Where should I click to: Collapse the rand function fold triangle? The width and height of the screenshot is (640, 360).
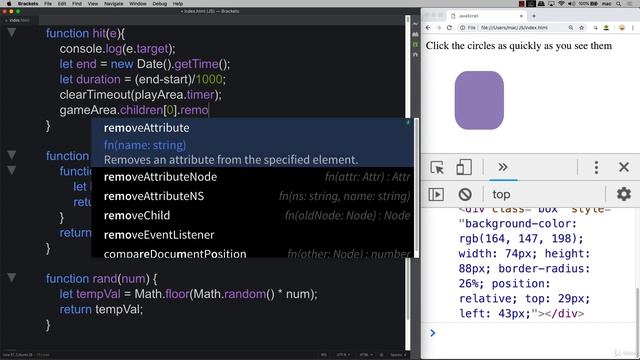[x=12, y=278]
